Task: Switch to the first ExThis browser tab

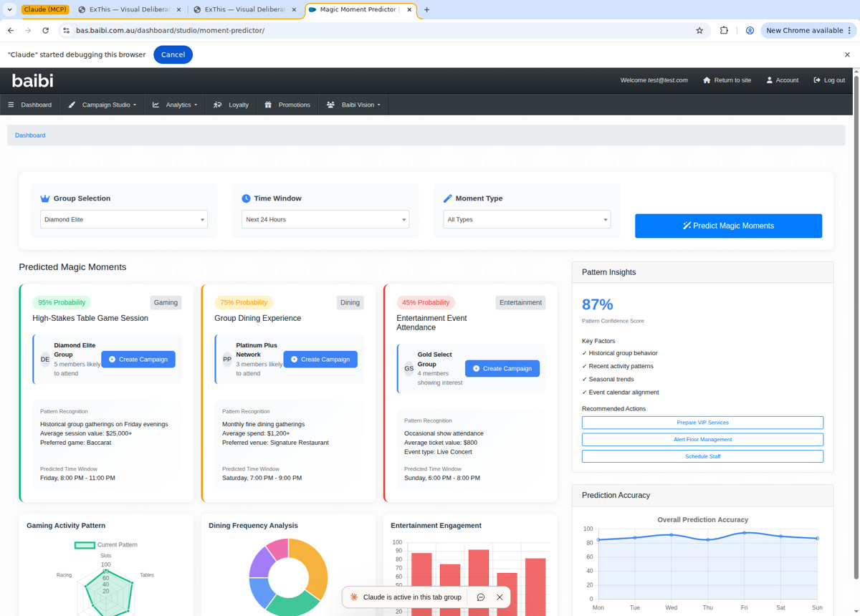Action: [129, 10]
